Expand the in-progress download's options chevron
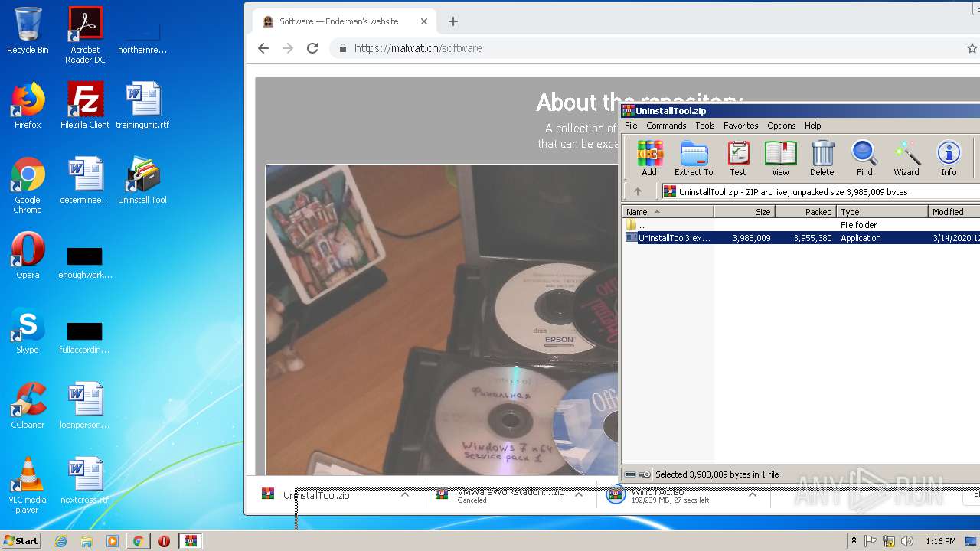This screenshot has height=551, width=980. [752, 494]
